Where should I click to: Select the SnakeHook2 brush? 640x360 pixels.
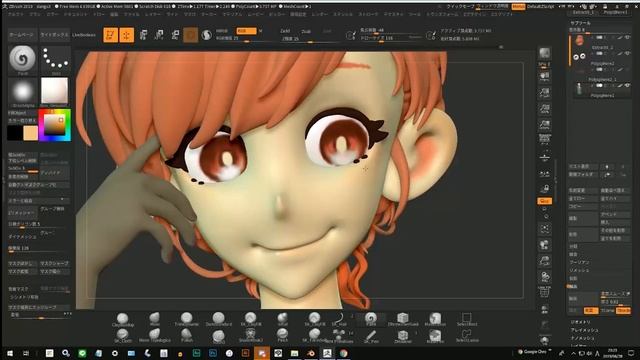click(x=250, y=336)
